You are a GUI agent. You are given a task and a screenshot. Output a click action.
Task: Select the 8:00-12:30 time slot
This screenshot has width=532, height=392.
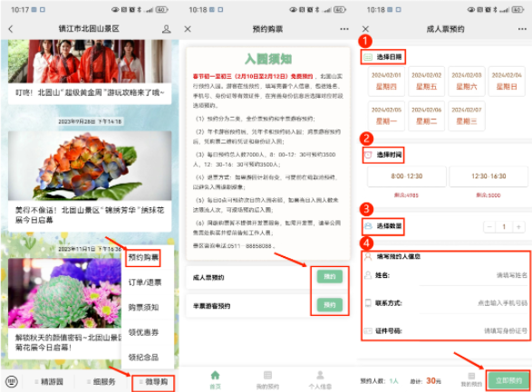point(406,177)
